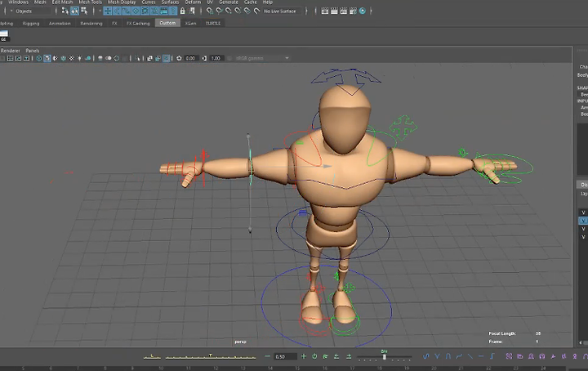
Task: Toggle the surfaces selection mask icon
Action: tap(136, 11)
